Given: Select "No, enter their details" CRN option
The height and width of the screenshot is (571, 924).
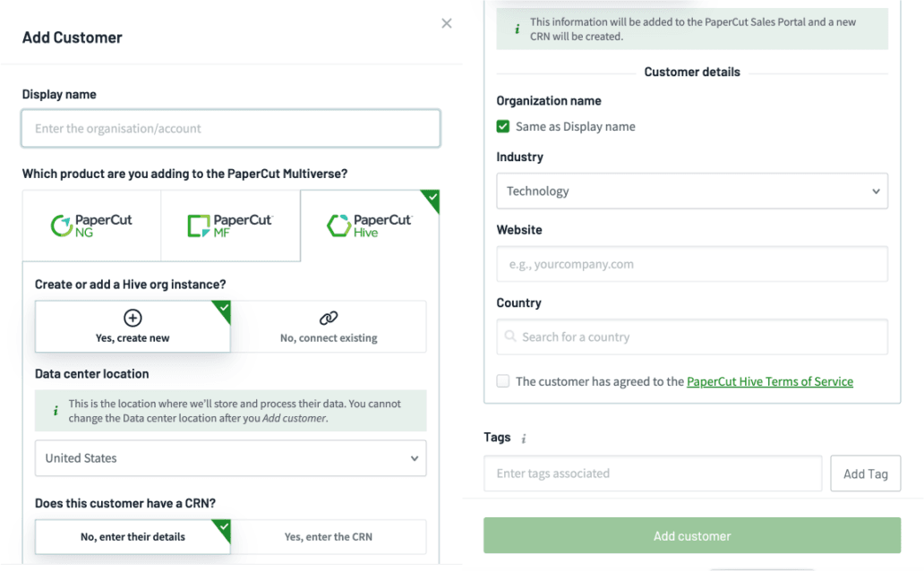Looking at the screenshot, I should (133, 537).
